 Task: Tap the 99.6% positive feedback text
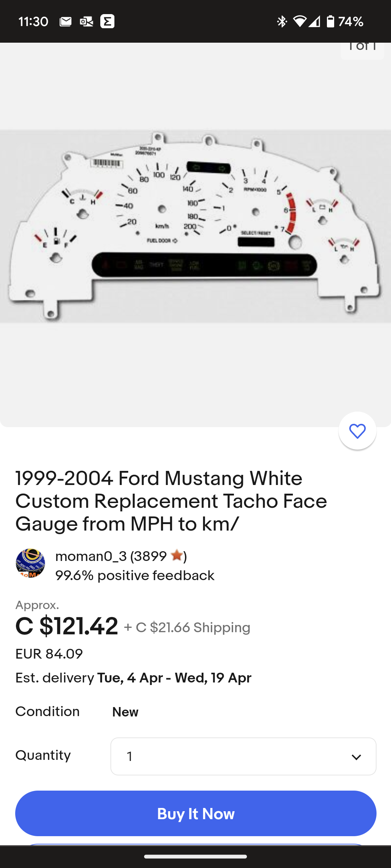(135, 575)
